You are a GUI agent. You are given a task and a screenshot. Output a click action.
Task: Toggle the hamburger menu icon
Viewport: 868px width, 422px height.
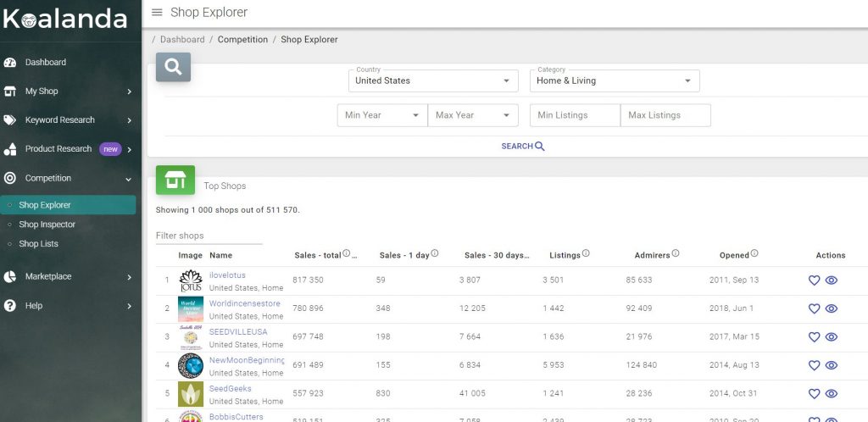tap(157, 12)
